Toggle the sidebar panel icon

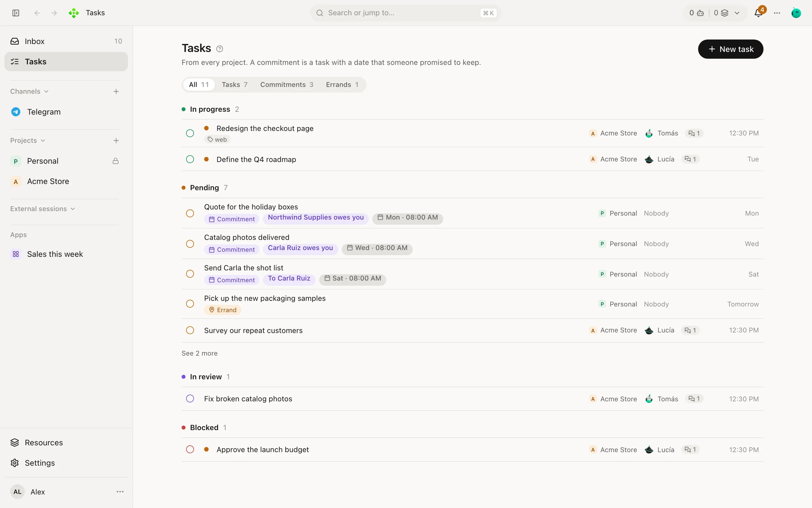[x=16, y=13]
